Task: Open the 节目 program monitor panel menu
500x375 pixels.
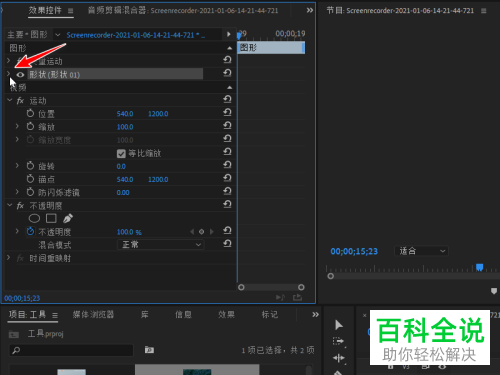Action: 484,11
